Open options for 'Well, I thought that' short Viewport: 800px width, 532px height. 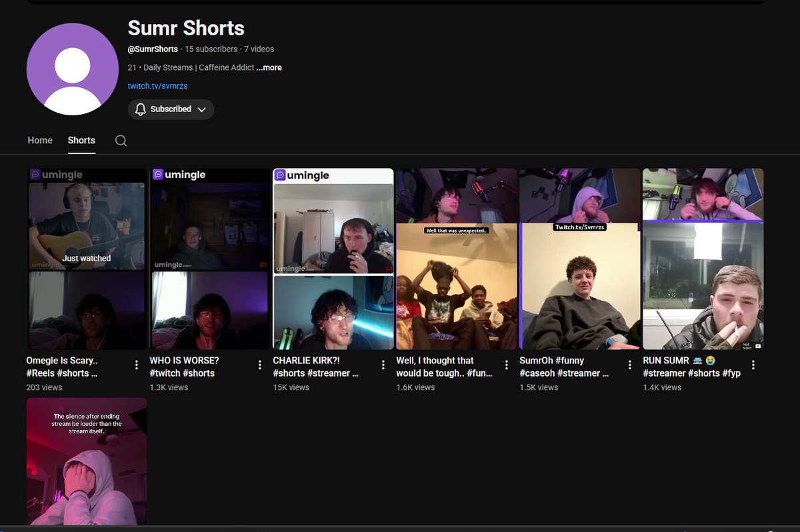(507, 365)
